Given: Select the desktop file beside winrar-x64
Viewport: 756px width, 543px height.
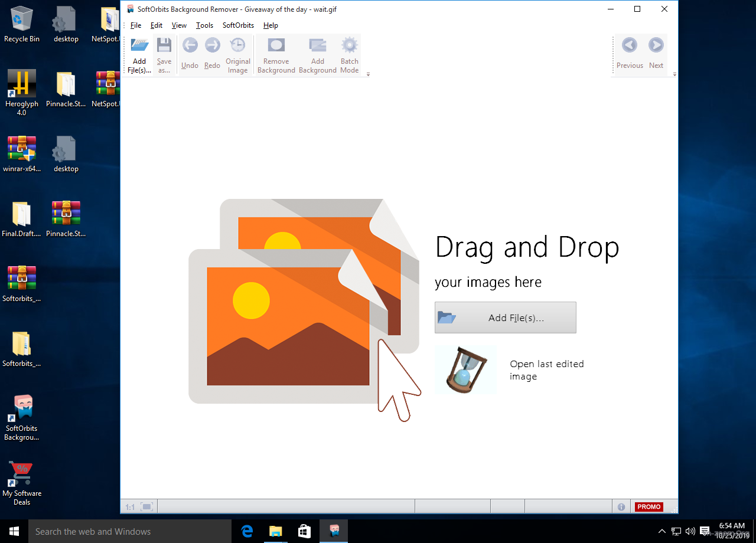Looking at the screenshot, I should point(66,155).
